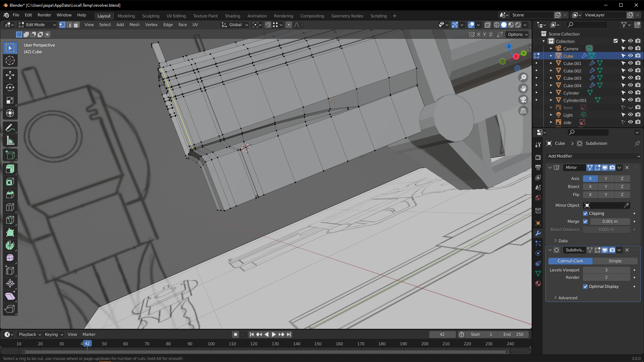
Task: Select the Extrude Region tool
Action: tap(10, 169)
